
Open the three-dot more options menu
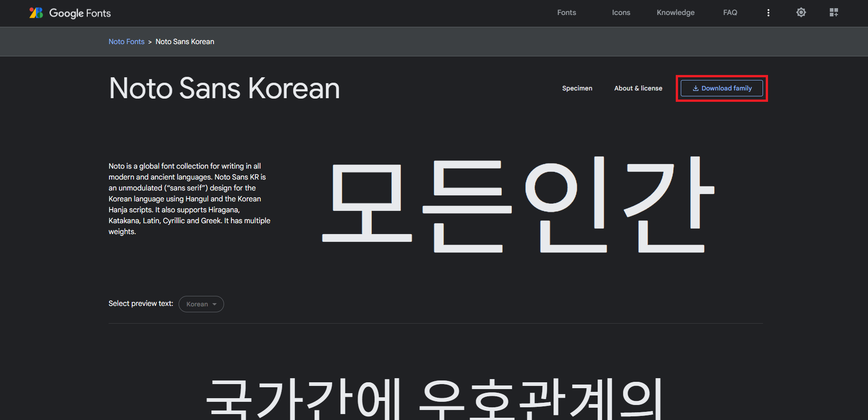click(768, 13)
